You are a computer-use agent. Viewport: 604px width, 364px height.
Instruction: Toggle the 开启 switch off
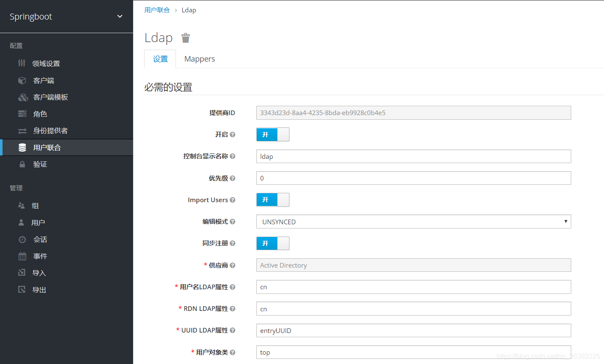pos(273,135)
